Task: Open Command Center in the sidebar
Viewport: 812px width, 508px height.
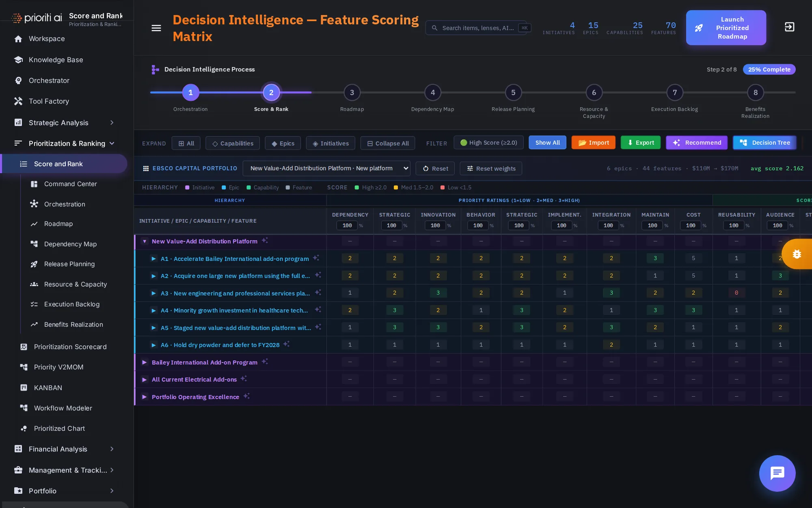Action: click(x=70, y=184)
